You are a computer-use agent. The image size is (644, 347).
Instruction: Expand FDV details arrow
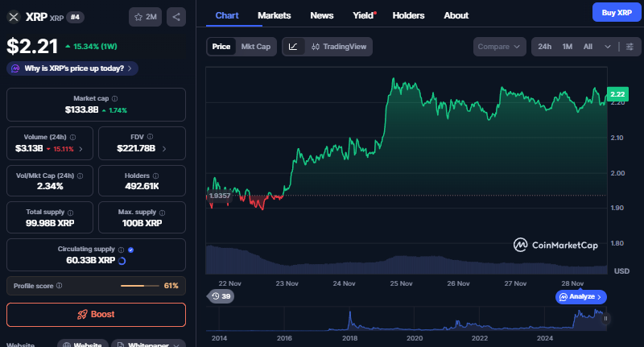(164, 149)
